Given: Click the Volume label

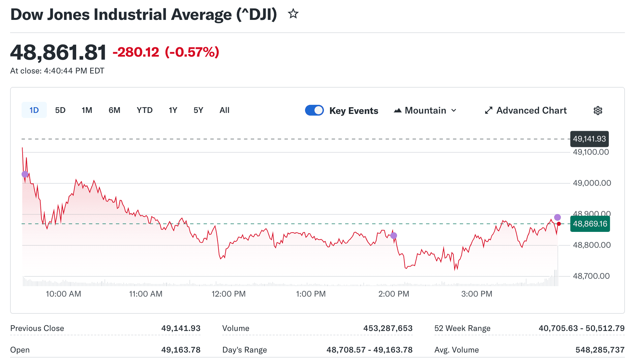Looking at the screenshot, I should pyautogui.click(x=236, y=328).
